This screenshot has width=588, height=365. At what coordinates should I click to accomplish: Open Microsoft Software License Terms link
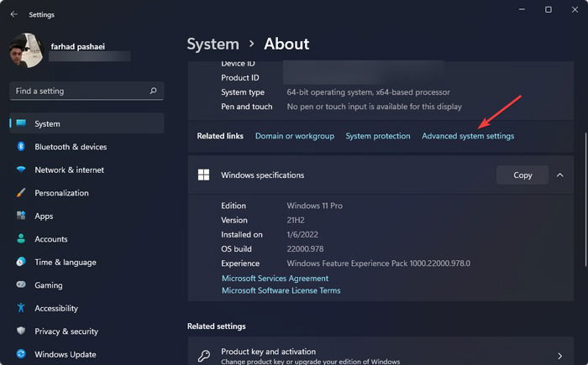pyautogui.click(x=281, y=290)
